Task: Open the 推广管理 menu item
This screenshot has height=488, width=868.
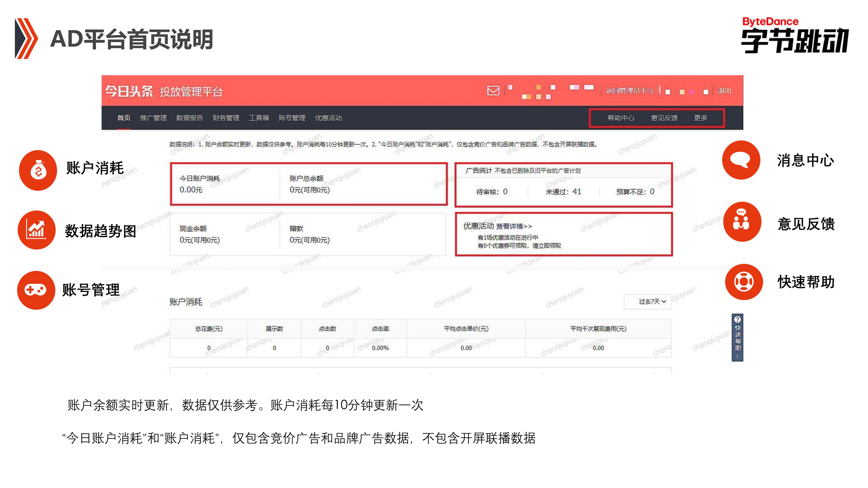Action: tap(153, 118)
